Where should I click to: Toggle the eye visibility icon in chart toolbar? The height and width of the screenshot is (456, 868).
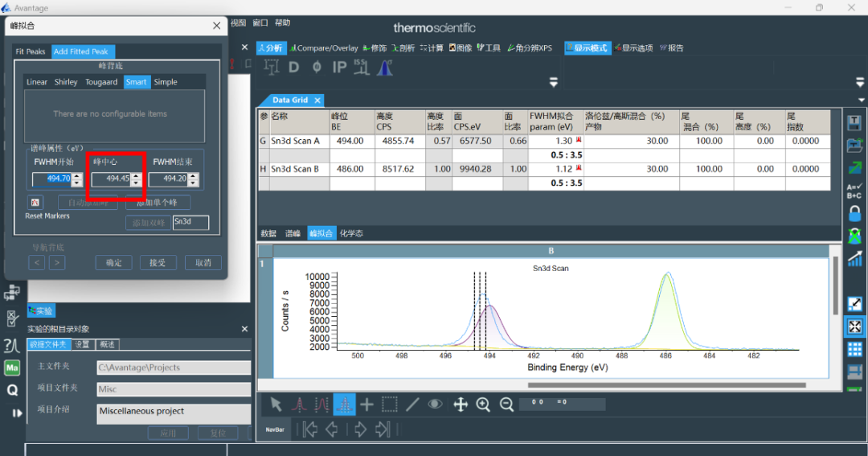click(436, 405)
